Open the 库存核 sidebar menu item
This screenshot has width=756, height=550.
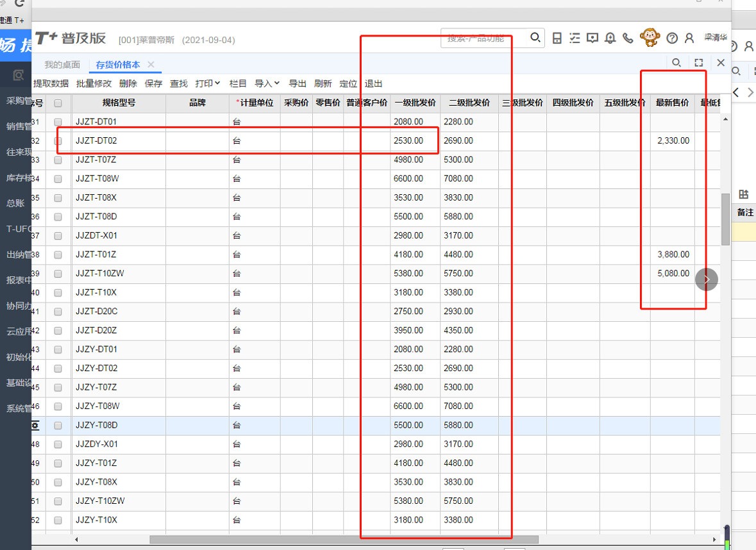tap(19, 178)
